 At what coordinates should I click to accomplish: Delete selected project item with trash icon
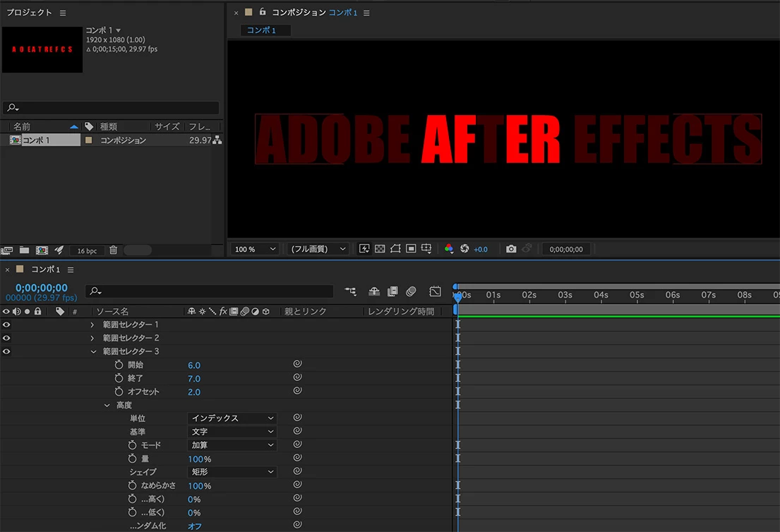click(114, 250)
